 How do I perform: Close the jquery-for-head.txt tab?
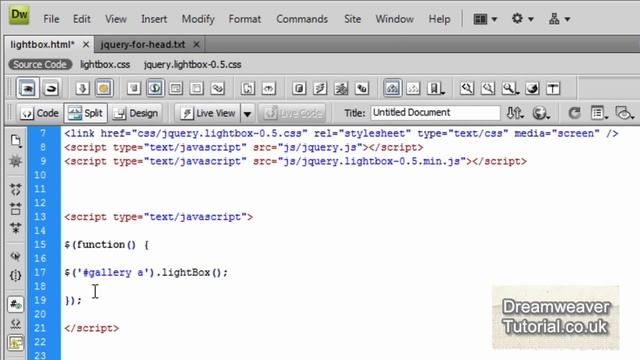coord(196,44)
